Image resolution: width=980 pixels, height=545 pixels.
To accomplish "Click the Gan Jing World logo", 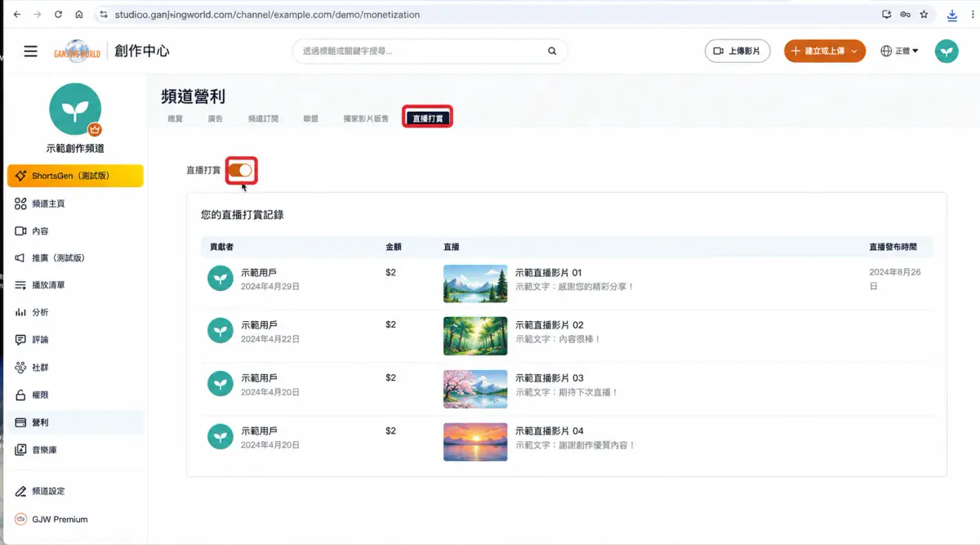I will point(77,51).
